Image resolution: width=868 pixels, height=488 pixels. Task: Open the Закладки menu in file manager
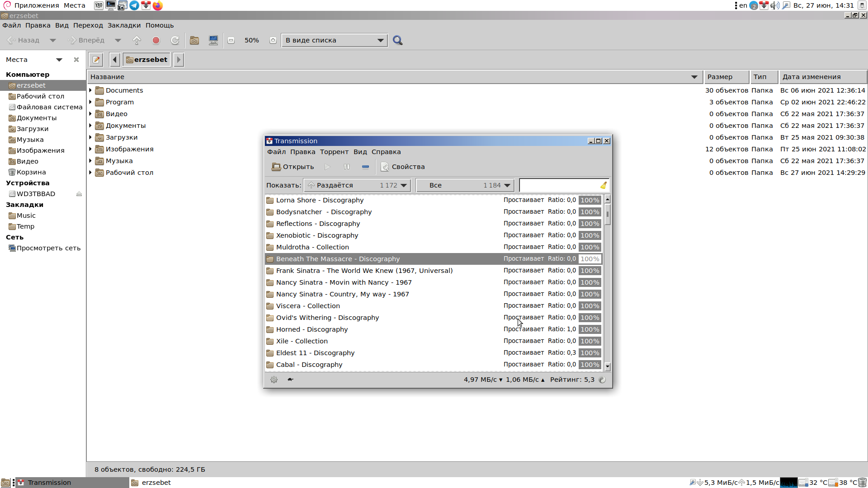tap(124, 25)
